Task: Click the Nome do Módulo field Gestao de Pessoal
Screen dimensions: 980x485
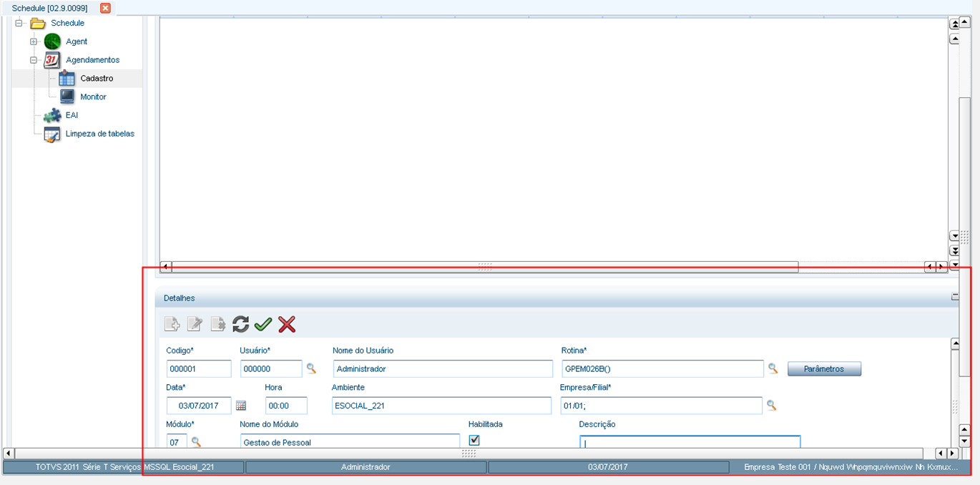Action: click(350, 441)
